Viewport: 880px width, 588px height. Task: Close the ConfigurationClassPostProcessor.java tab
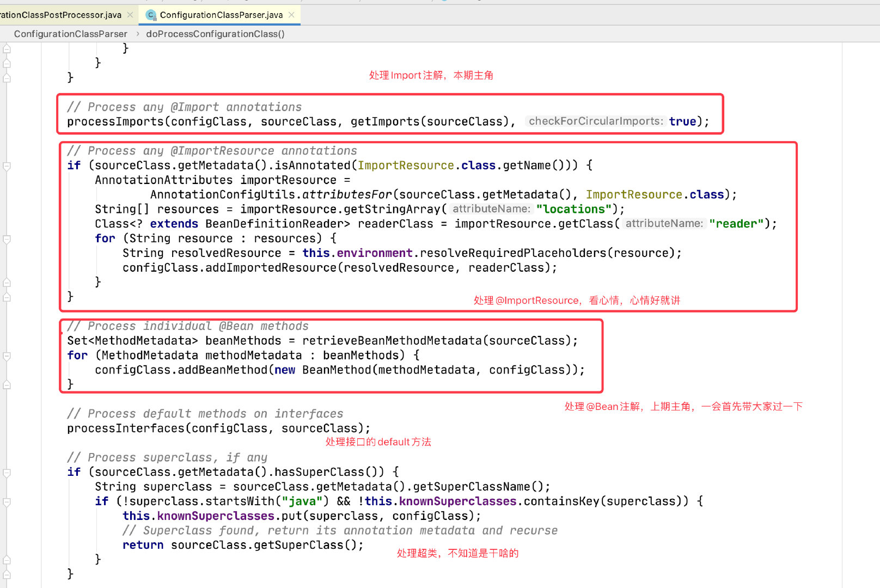click(x=130, y=15)
